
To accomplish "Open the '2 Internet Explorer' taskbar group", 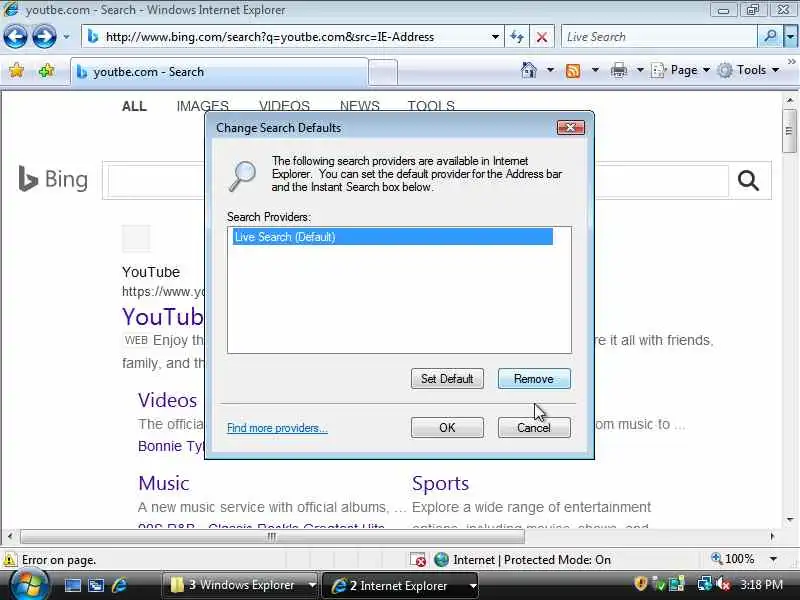I will tap(402, 586).
